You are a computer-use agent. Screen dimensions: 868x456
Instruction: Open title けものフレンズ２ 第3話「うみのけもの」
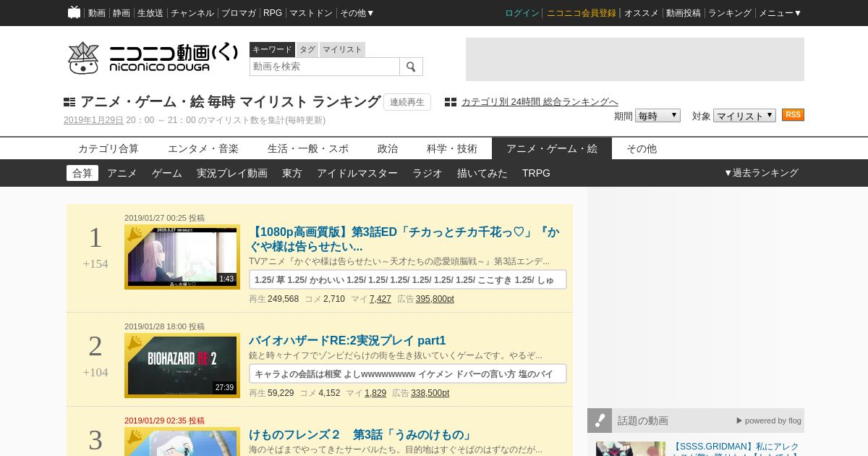tap(362, 435)
